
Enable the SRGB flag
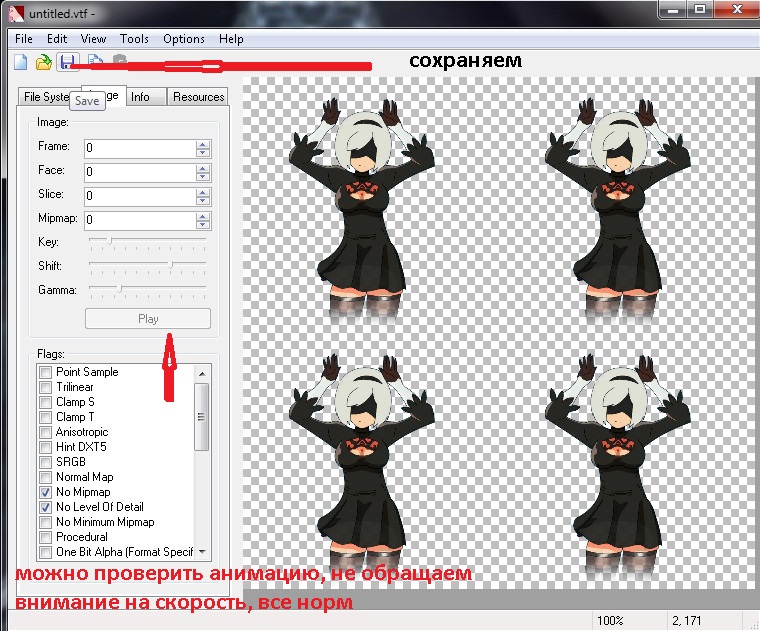click(46, 462)
